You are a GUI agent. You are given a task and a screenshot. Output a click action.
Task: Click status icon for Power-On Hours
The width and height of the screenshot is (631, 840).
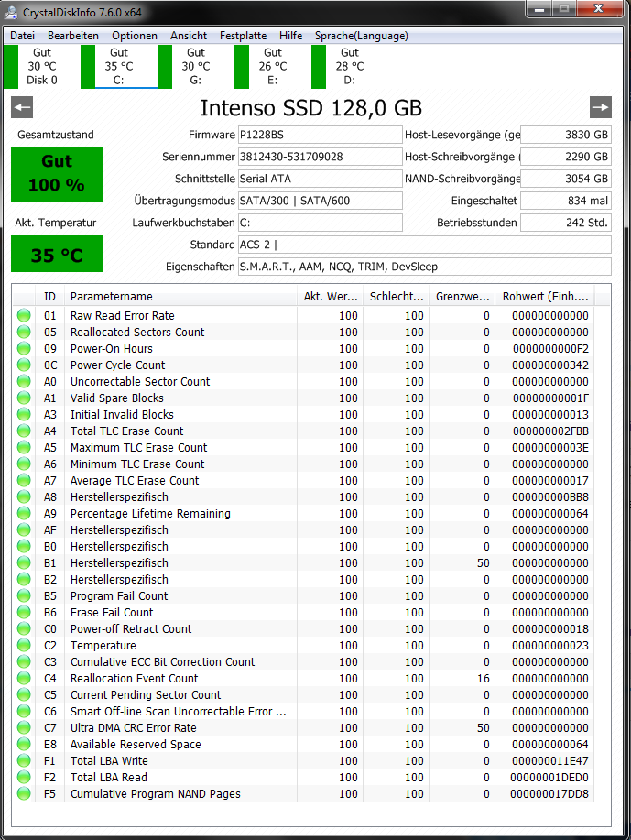pyautogui.click(x=24, y=348)
